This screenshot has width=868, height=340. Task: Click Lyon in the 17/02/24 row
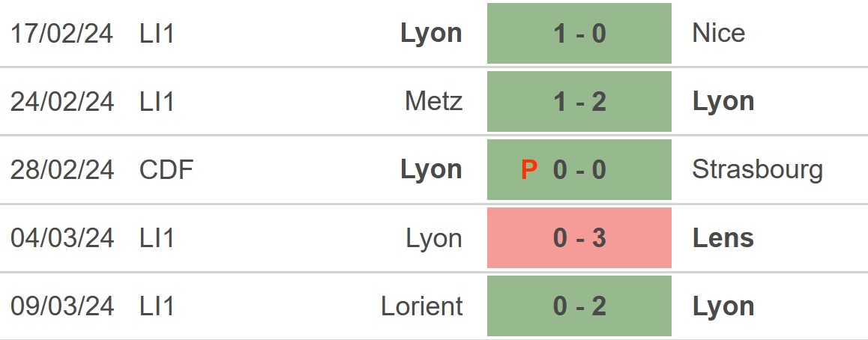[431, 34]
